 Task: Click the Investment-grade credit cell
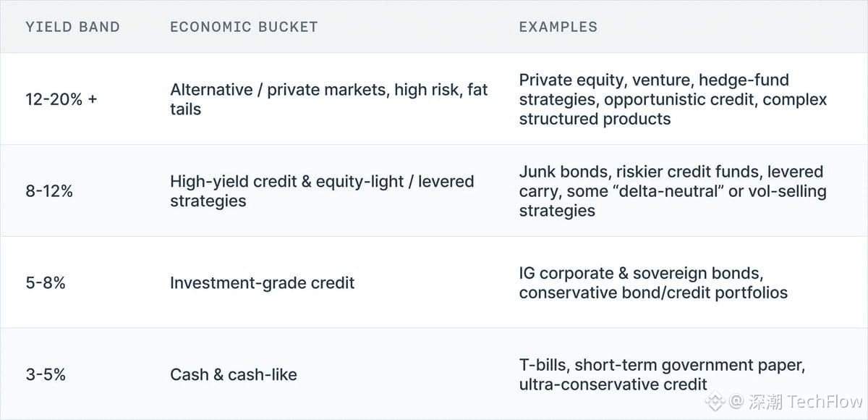[262, 283]
